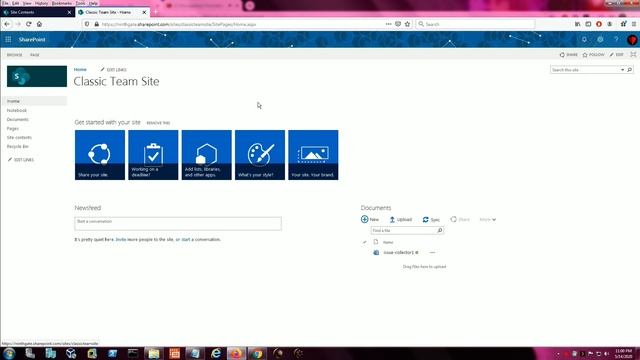Open the Working on a deadline tile
Viewport: 640px width, 360px height.
(x=153, y=155)
